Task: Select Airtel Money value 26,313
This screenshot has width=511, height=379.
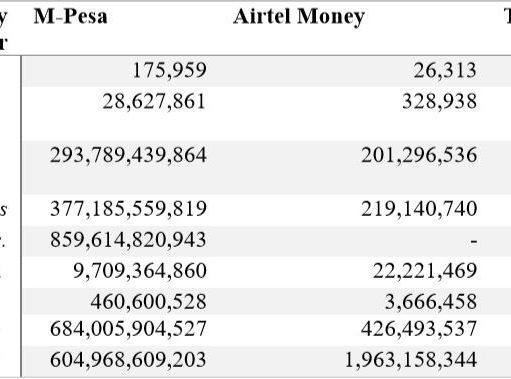Action: pos(445,71)
